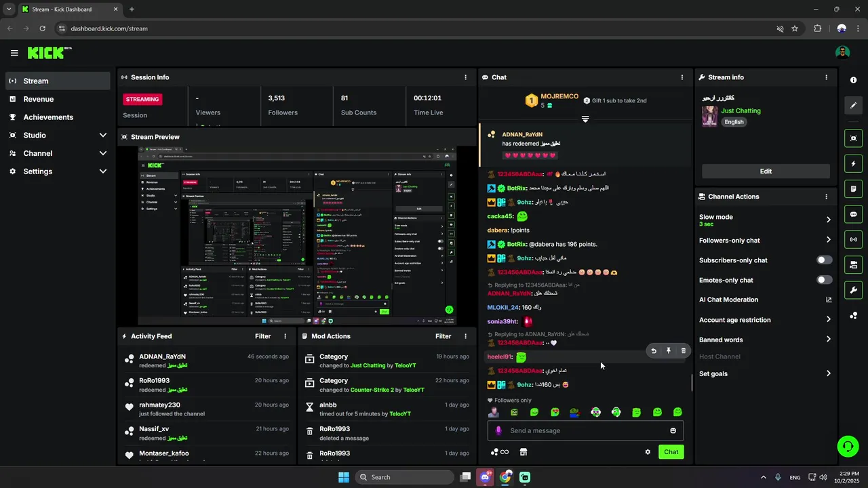868x488 pixels.
Task: Click the Just Chatting category link
Action: tap(741, 110)
